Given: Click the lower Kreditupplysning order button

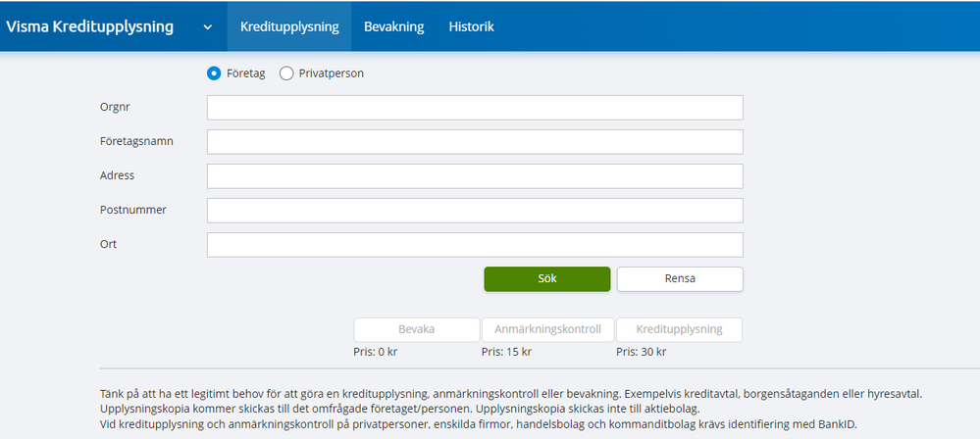Looking at the screenshot, I should [x=679, y=329].
